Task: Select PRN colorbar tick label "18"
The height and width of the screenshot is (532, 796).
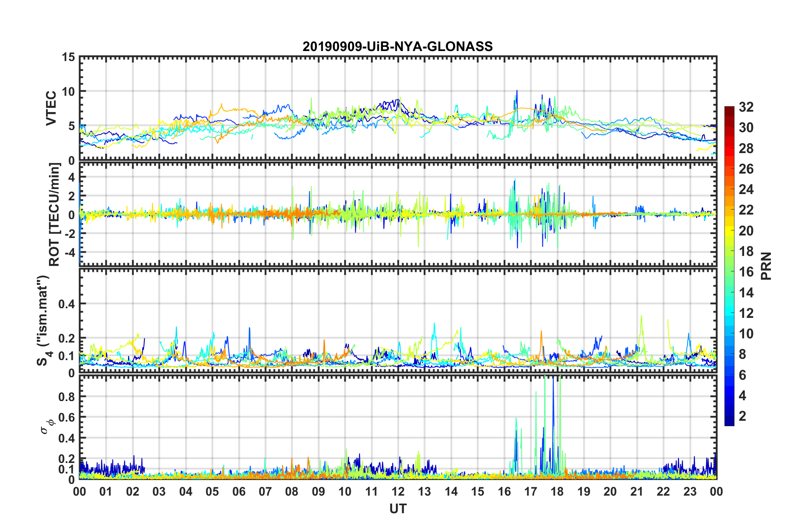Action: click(746, 251)
